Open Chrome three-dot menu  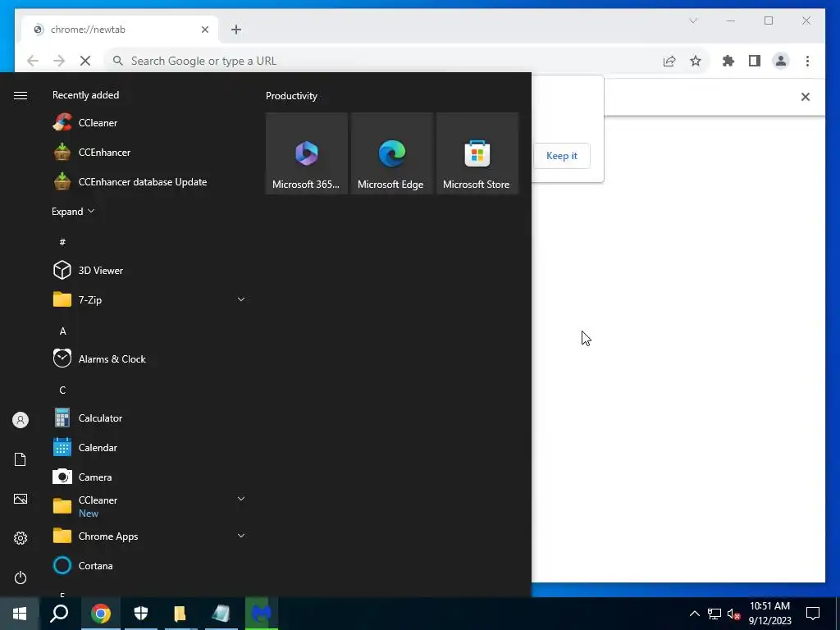807,61
